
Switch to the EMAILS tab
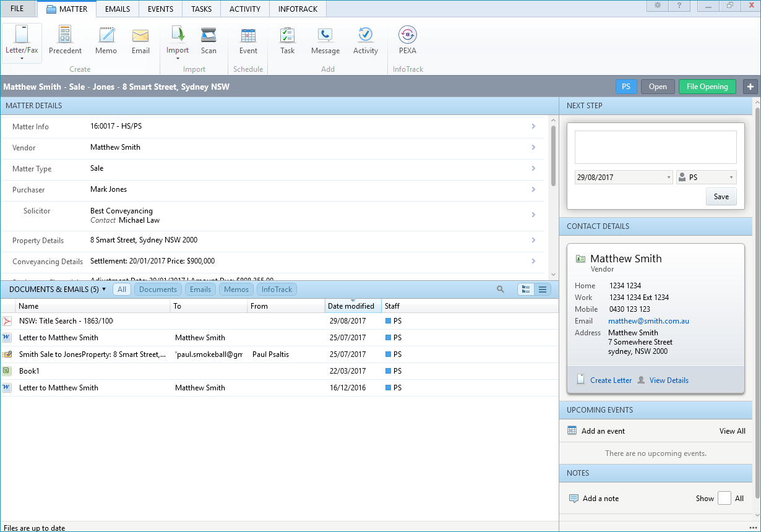click(118, 9)
